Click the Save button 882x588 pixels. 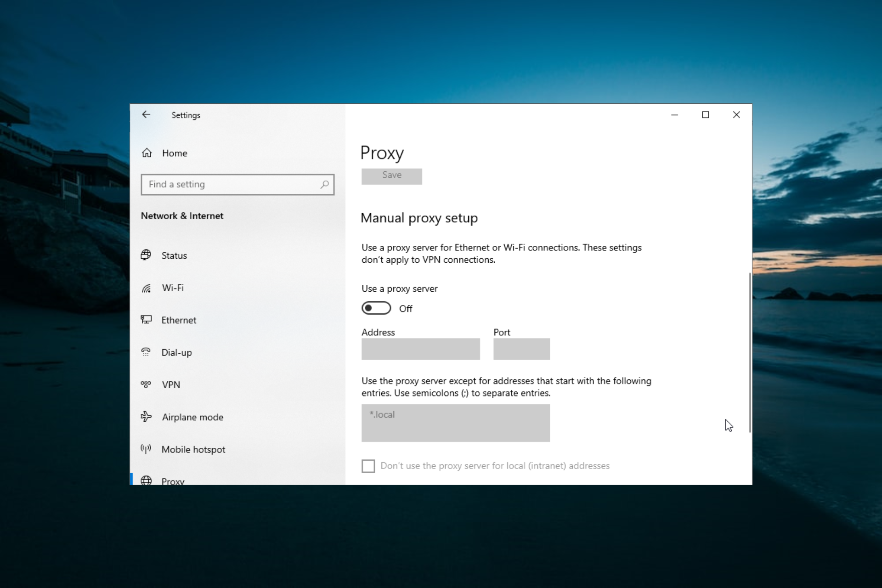[x=391, y=176]
